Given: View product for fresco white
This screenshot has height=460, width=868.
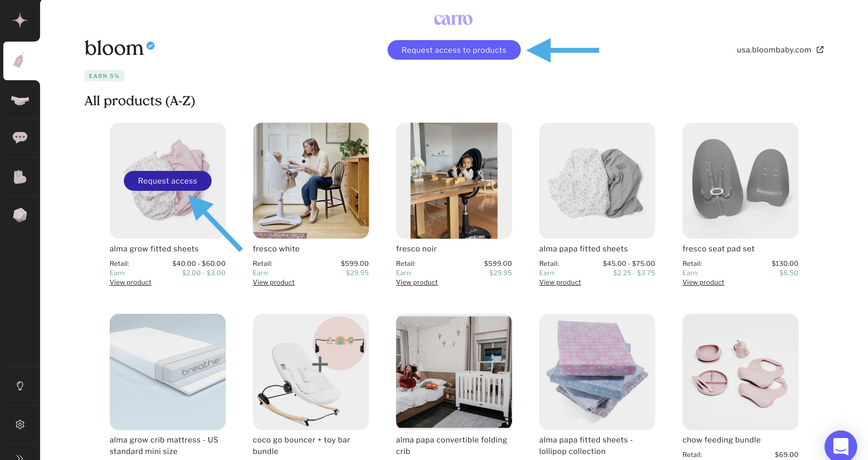Looking at the screenshot, I should [x=274, y=282].
